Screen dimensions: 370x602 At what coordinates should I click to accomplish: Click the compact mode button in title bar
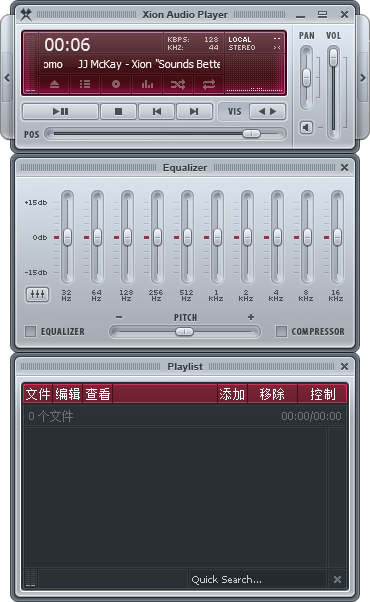tap(322, 15)
